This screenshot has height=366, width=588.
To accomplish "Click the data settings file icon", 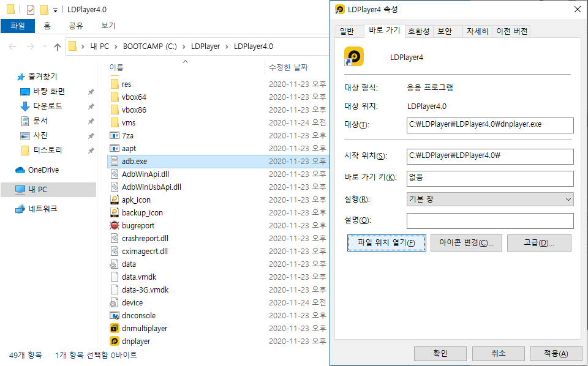I will (x=114, y=264).
